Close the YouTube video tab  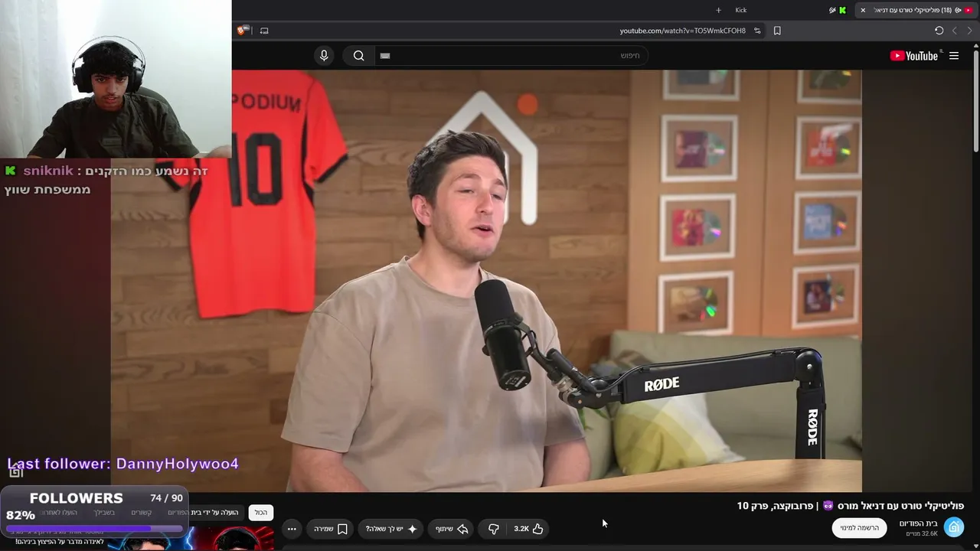863,10
